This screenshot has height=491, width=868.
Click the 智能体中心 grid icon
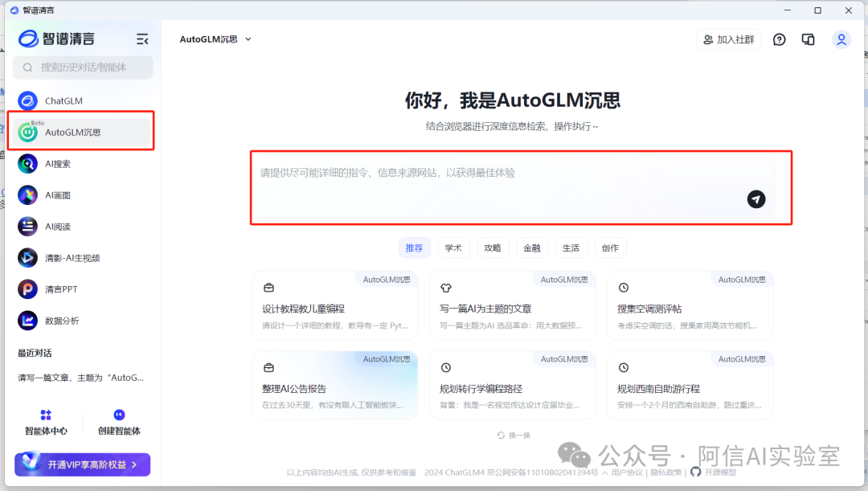tap(46, 415)
